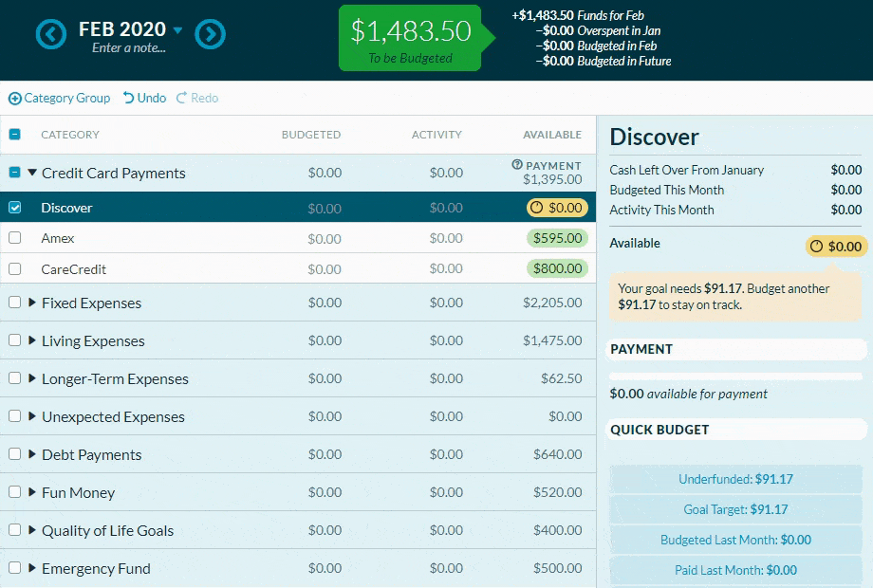Check the Longer-Term Expenses group checkbox
Viewport: 873px width, 588px height.
[x=15, y=377]
